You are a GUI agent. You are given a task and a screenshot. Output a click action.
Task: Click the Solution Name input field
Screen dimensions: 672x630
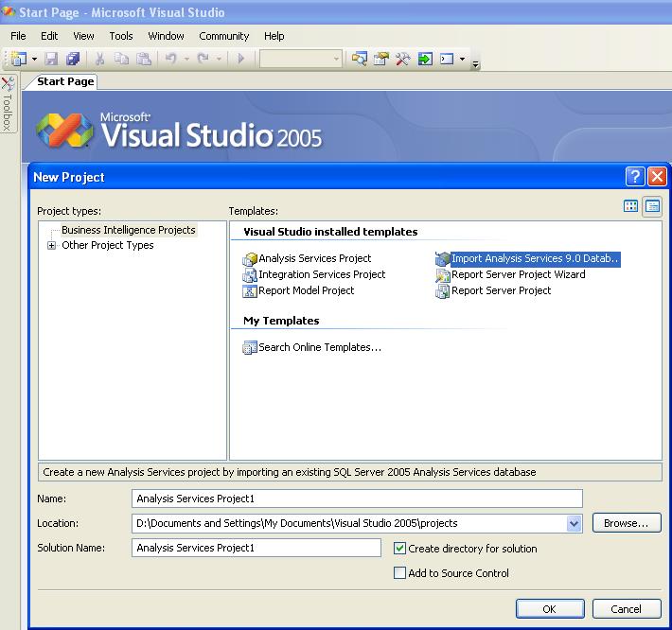(x=256, y=548)
